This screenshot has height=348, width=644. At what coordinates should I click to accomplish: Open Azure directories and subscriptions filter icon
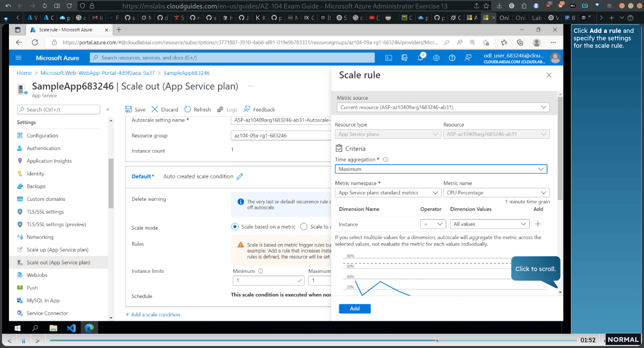[404, 58]
